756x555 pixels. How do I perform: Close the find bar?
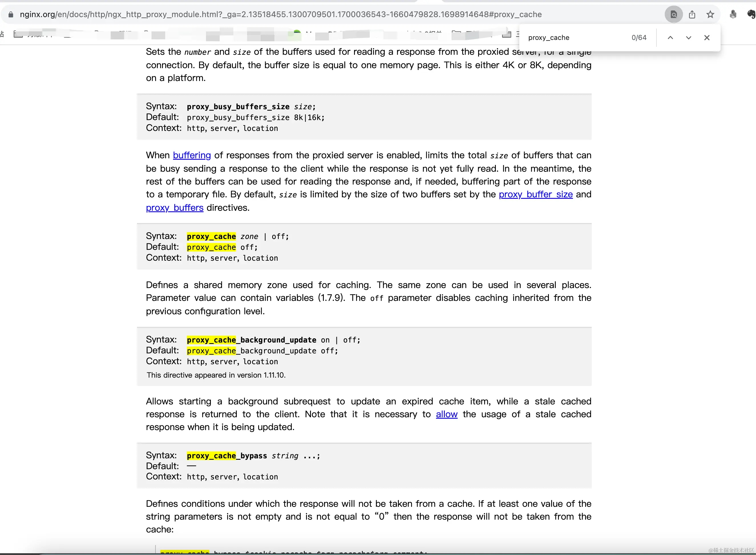[x=707, y=38]
